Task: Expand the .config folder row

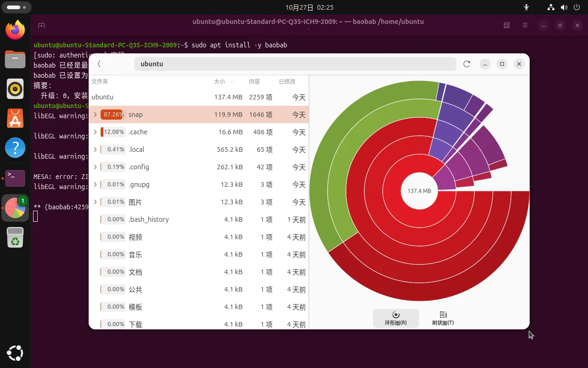Action: click(95, 167)
